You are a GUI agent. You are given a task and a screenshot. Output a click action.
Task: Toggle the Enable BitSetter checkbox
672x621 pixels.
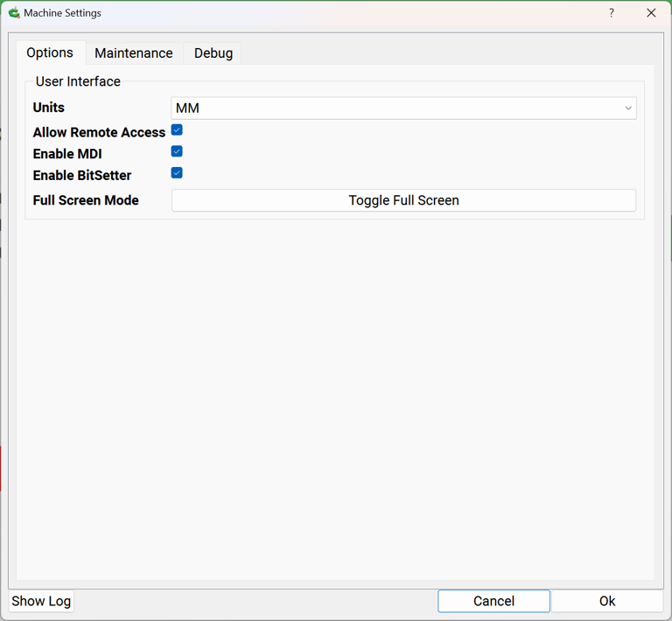[177, 173]
